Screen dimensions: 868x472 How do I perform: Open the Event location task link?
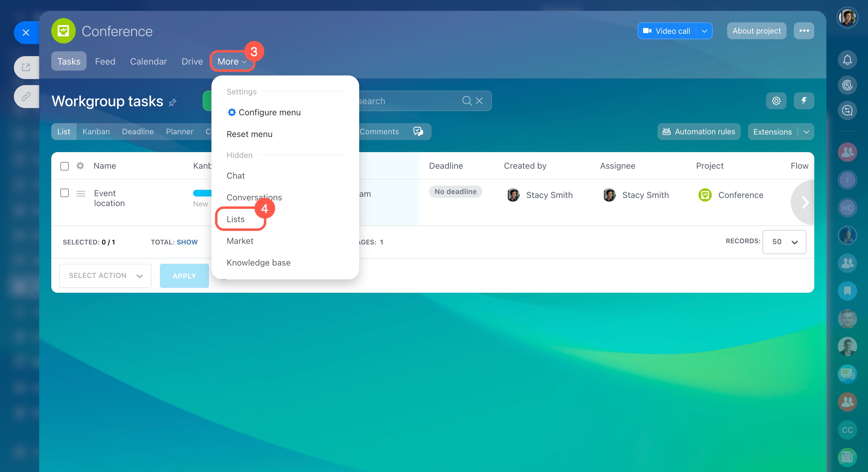coord(109,198)
